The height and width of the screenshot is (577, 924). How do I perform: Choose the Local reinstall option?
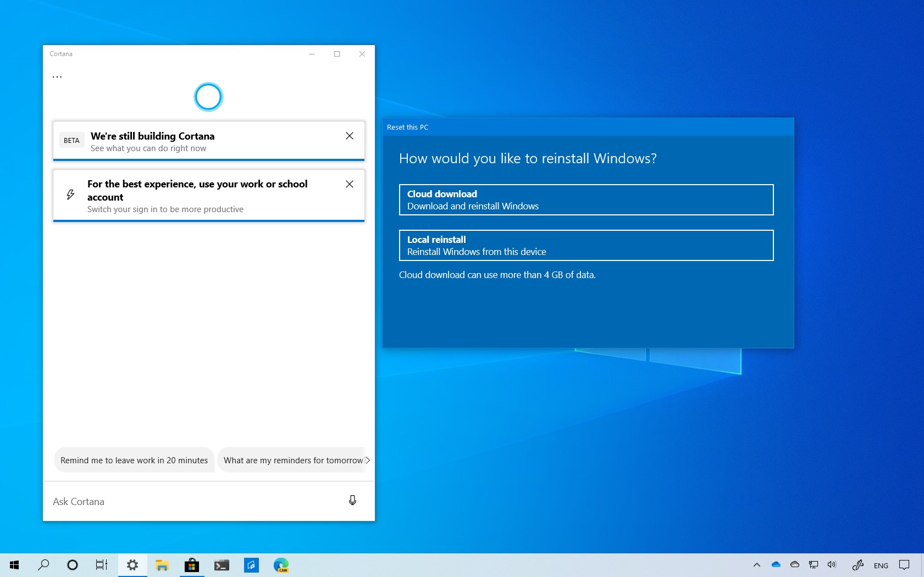[586, 245]
